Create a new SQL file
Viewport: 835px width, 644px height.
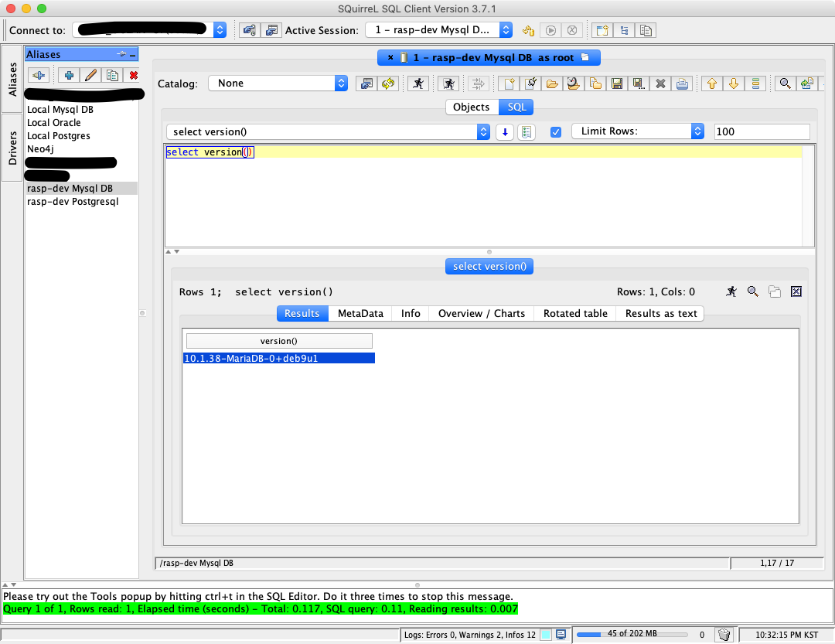(x=509, y=83)
